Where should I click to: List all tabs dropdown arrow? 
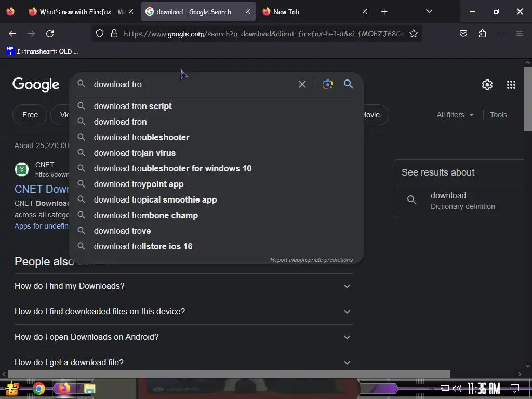(x=429, y=11)
